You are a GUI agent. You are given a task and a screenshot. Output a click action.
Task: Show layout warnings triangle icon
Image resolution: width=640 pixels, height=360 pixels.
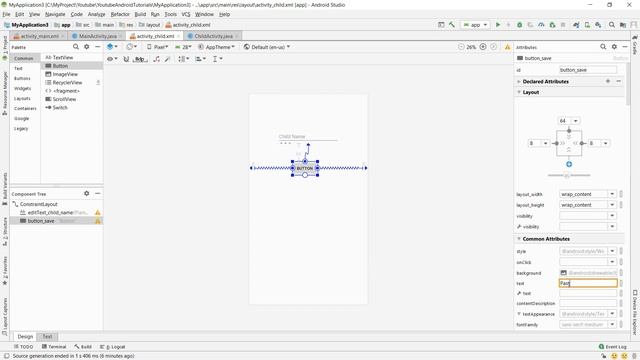point(507,47)
